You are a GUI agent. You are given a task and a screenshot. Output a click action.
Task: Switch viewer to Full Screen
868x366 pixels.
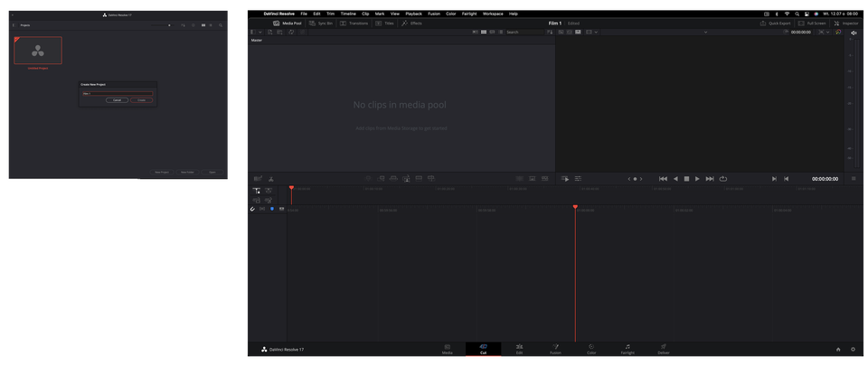tap(812, 23)
